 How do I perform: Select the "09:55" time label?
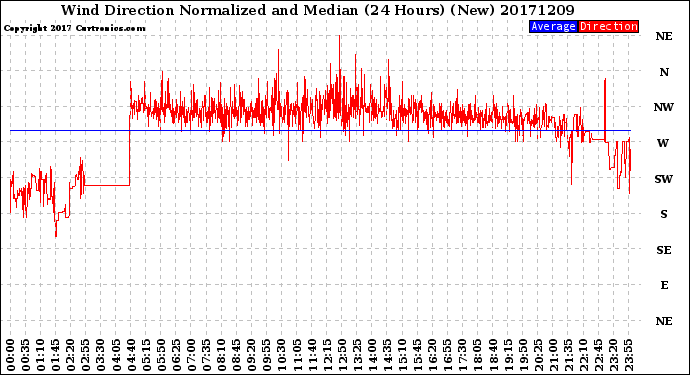[x=267, y=355]
